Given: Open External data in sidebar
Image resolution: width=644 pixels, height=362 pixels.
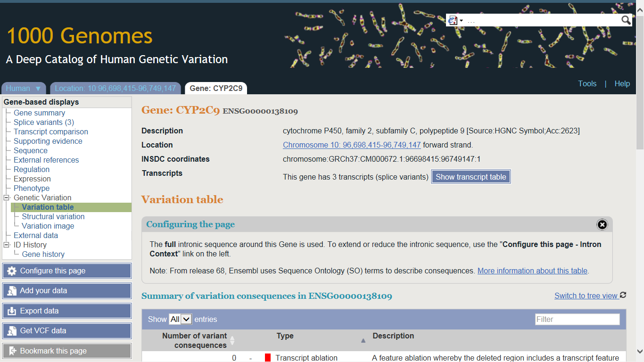Looking at the screenshot, I should [x=36, y=235].
